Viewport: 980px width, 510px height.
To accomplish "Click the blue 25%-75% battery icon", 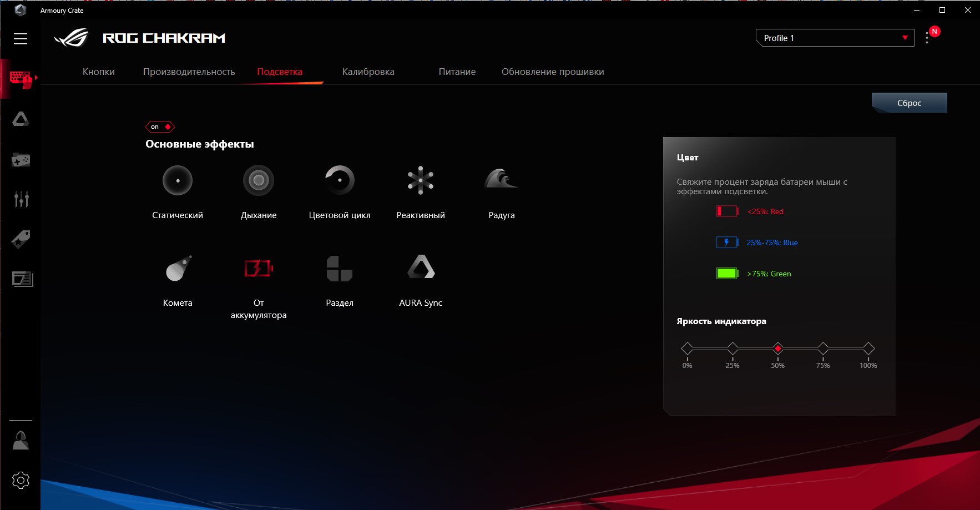I will pyautogui.click(x=727, y=243).
